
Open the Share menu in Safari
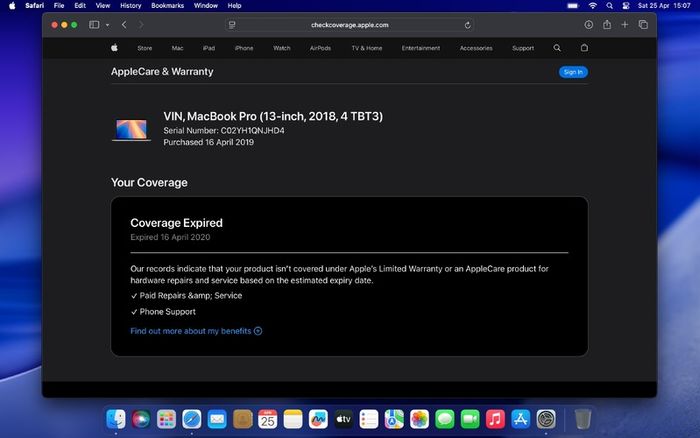[607, 25]
